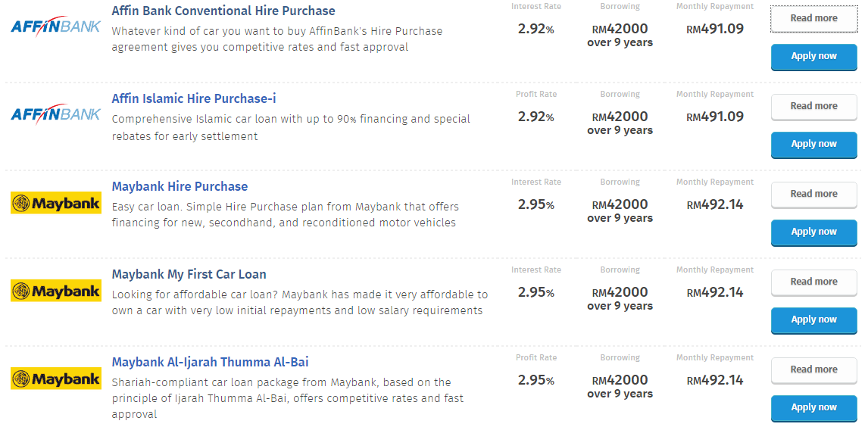
Task: Apply now for Maybank Al-Ijarah Thumma Al-Bai
Action: tap(813, 408)
